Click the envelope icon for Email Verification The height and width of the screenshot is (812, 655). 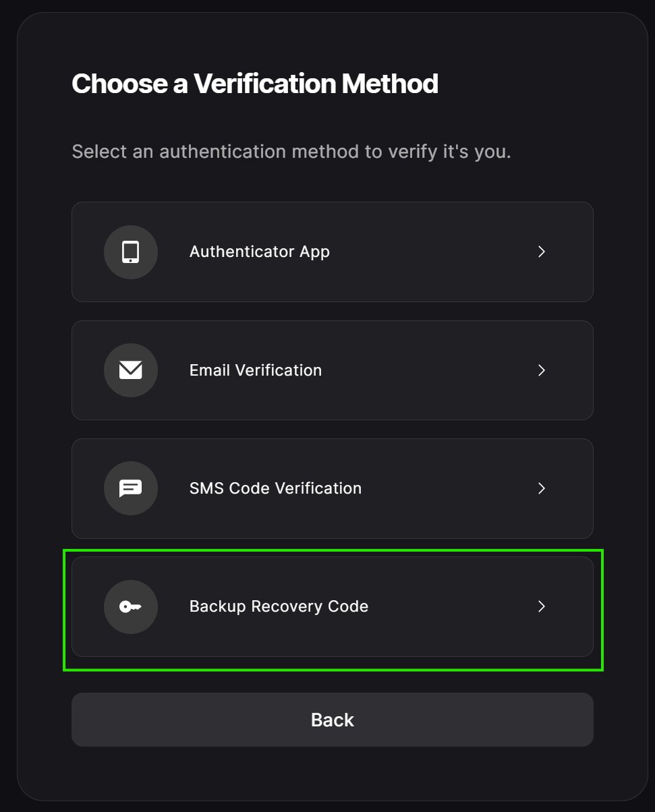[x=131, y=370]
